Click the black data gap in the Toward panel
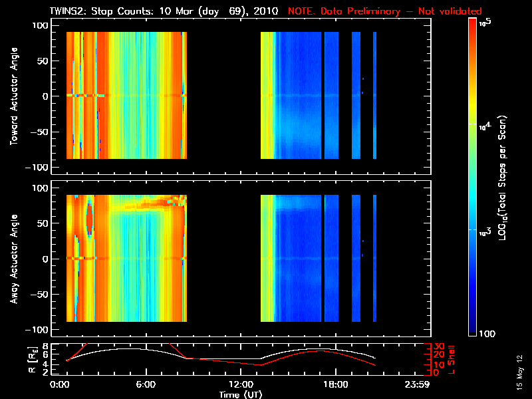 (x=223, y=96)
